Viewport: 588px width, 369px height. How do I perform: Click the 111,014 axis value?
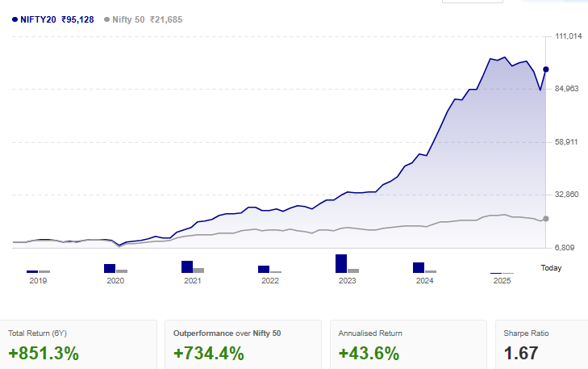tap(569, 36)
